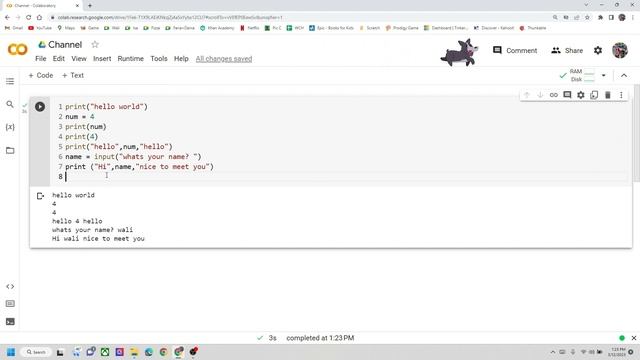Open Xbox app in taskbar
Screen dimensions: 640x360
(x=105, y=352)
